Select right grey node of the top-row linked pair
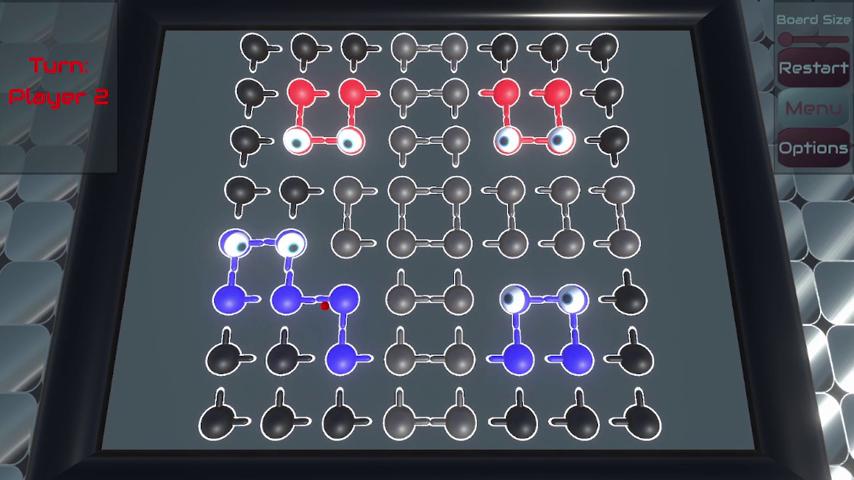Image resolution: width=854 pixels, height=480 pixels. [x=454, y=47]
